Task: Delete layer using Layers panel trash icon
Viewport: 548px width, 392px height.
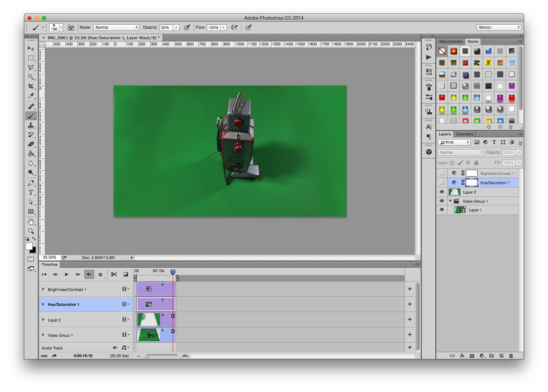Action: pos(511,356)
